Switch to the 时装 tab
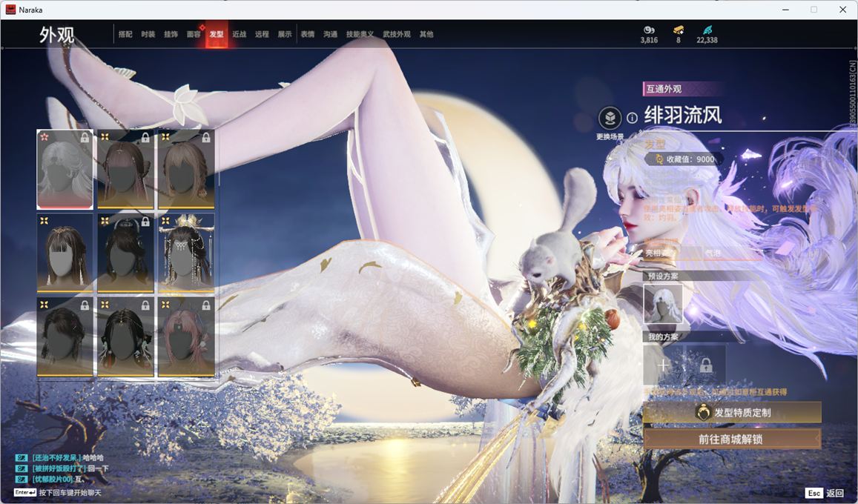Viewport: 858px width, 504px height. click(148, 34)
